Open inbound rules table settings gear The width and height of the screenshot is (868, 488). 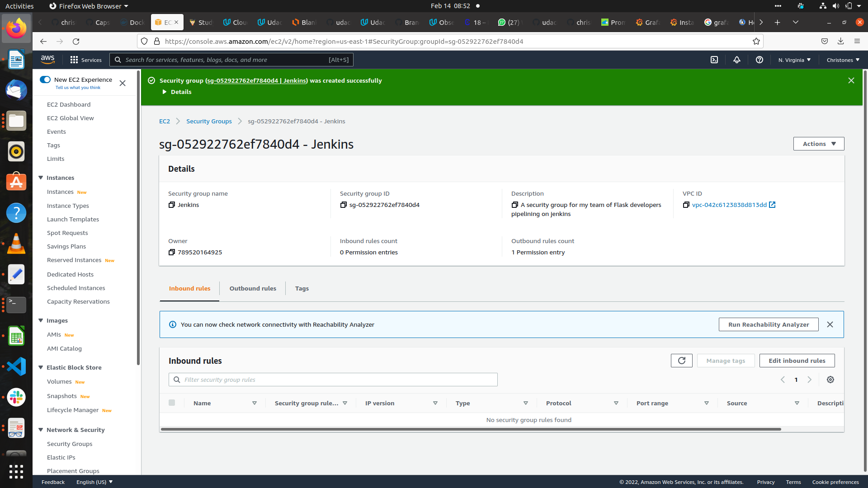[830, 380]
